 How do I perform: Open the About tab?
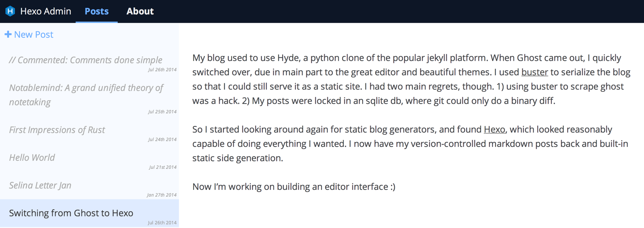coord(140,11)
